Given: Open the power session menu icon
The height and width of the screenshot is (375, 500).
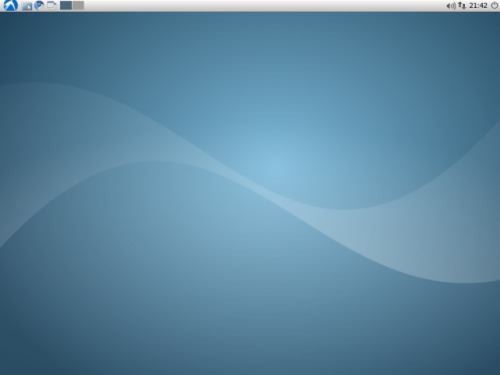Looking at the screenshot, I should point(494,5).
